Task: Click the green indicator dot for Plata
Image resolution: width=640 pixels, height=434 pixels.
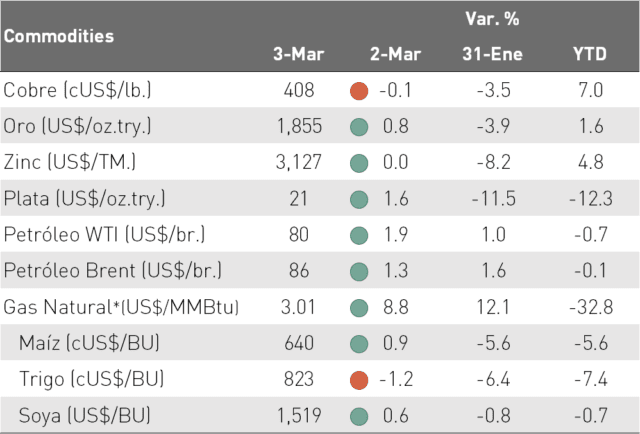Action: [359, 200]
